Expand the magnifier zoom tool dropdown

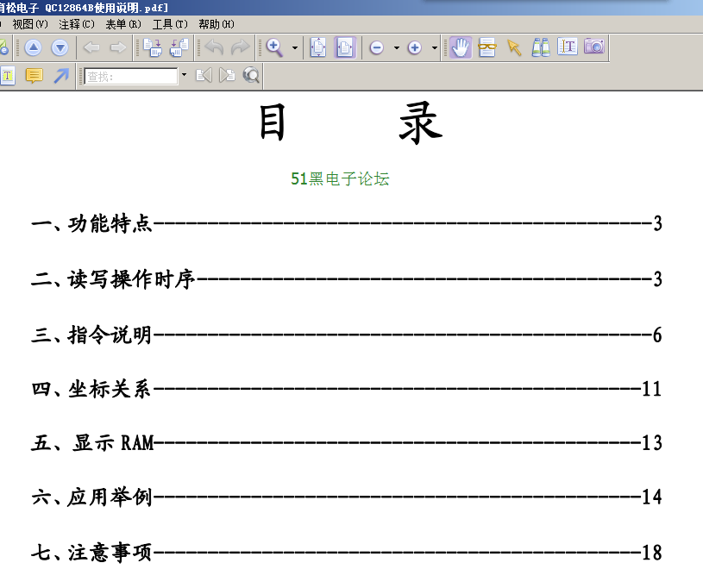click(x=295, y=48)
